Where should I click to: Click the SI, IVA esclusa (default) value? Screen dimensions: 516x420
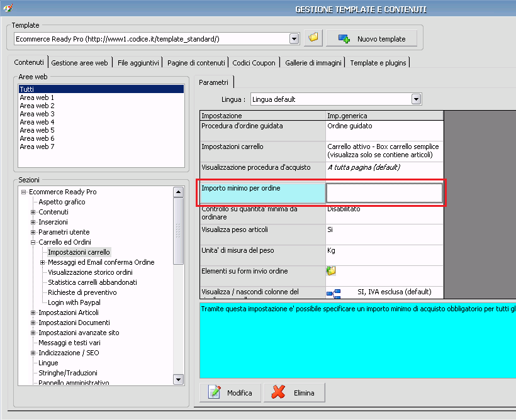[395, 292]
